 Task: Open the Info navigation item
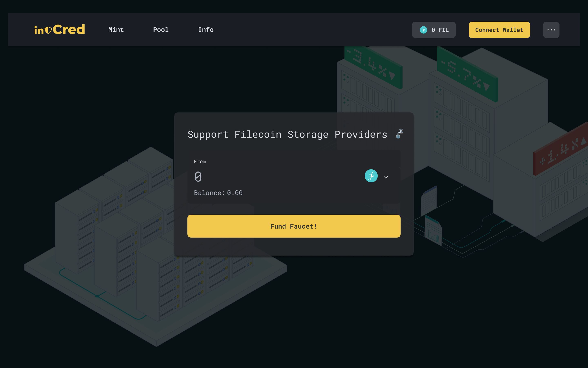206,30
